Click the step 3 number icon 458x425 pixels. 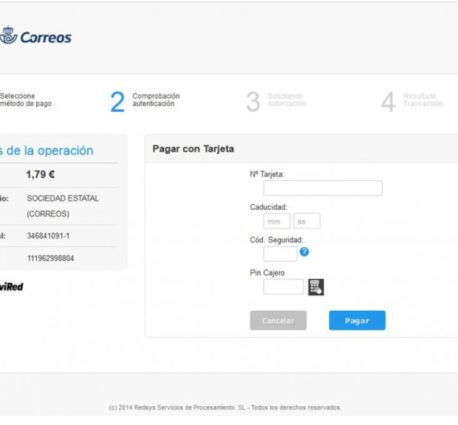[x=253, y=102]
